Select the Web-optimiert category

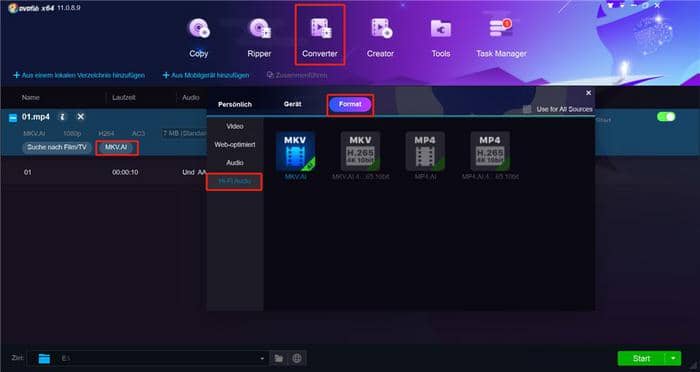click(235, 145)
